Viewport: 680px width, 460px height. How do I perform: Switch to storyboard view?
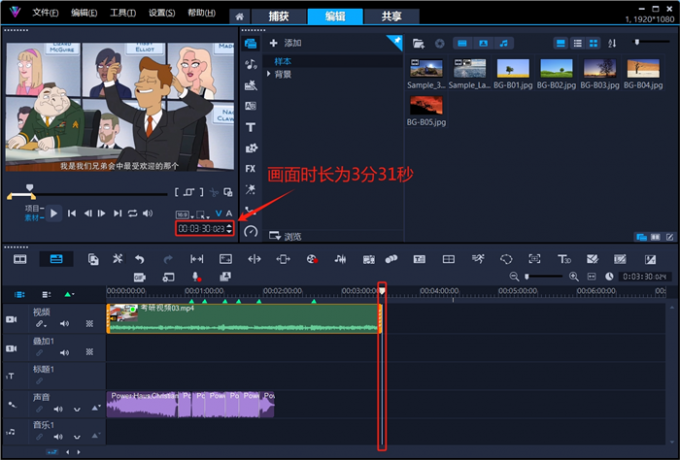[x=20, y=259]
